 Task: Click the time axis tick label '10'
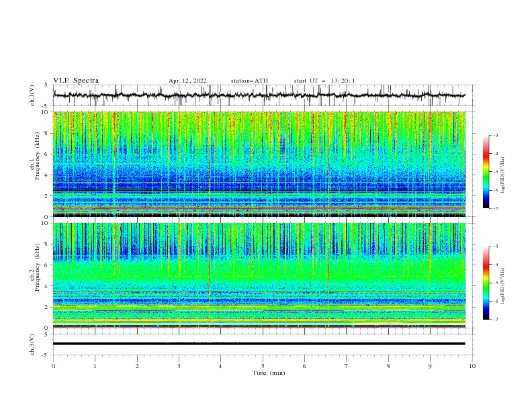(x=472, y=366)
